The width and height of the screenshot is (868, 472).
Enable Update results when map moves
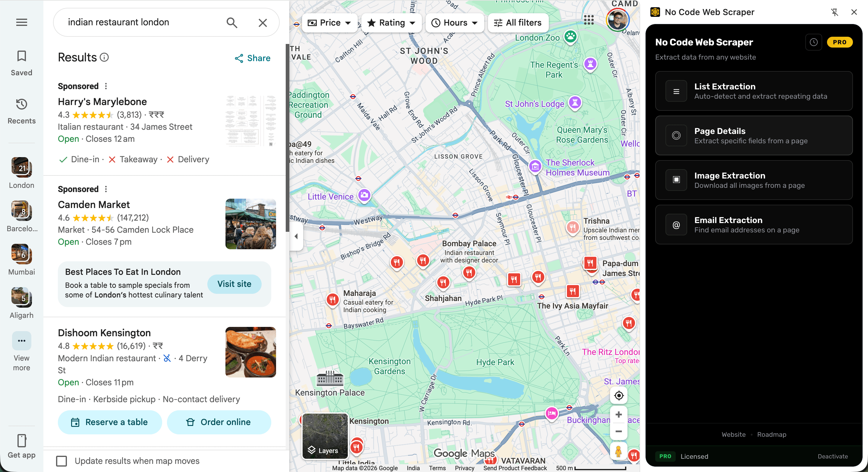61,461
